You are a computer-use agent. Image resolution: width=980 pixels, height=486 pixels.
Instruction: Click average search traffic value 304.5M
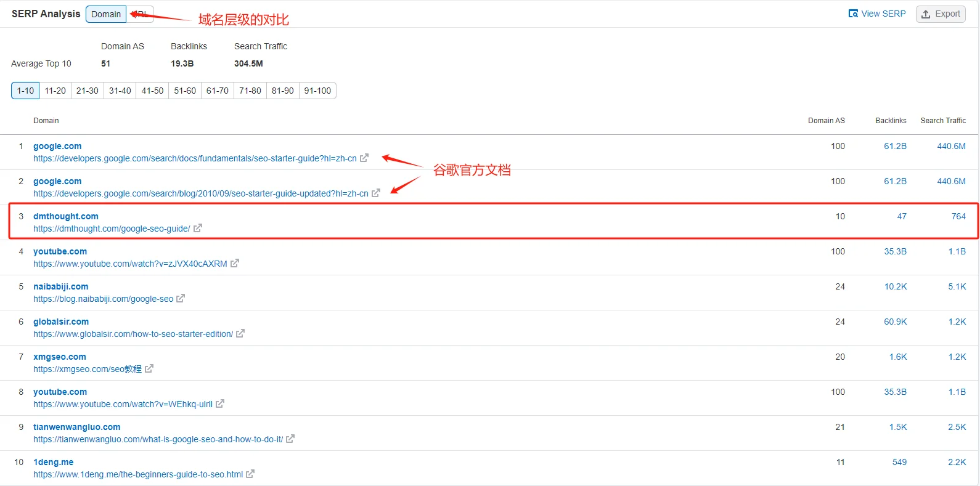(x=248, y=63)
